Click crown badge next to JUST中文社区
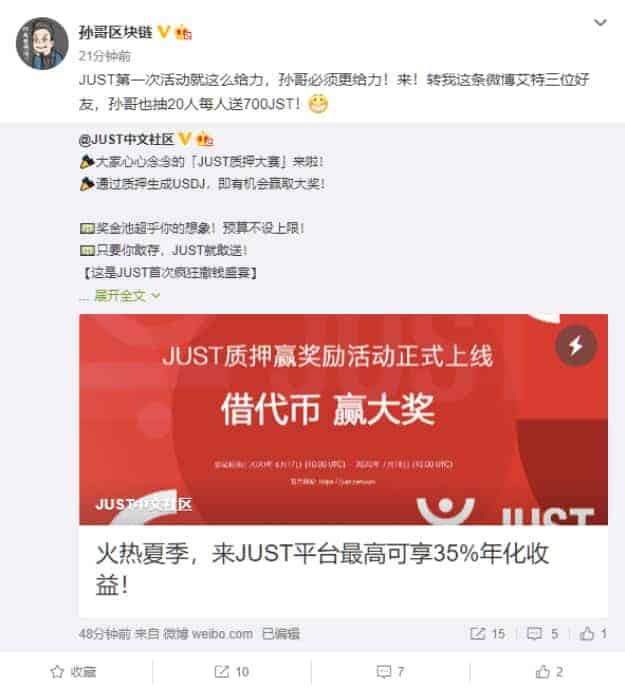The image size is (625, 689). click(205, 139)
